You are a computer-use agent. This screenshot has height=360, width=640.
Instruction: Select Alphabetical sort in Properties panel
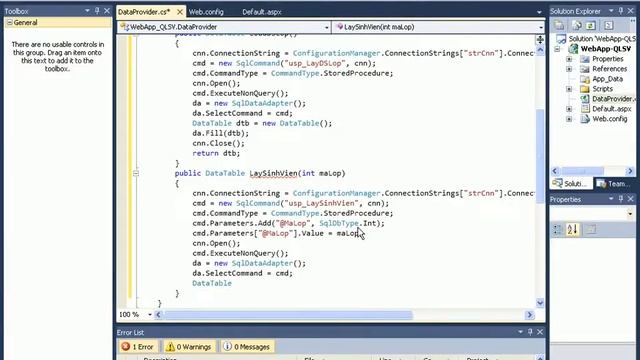[x=573, y=230]
